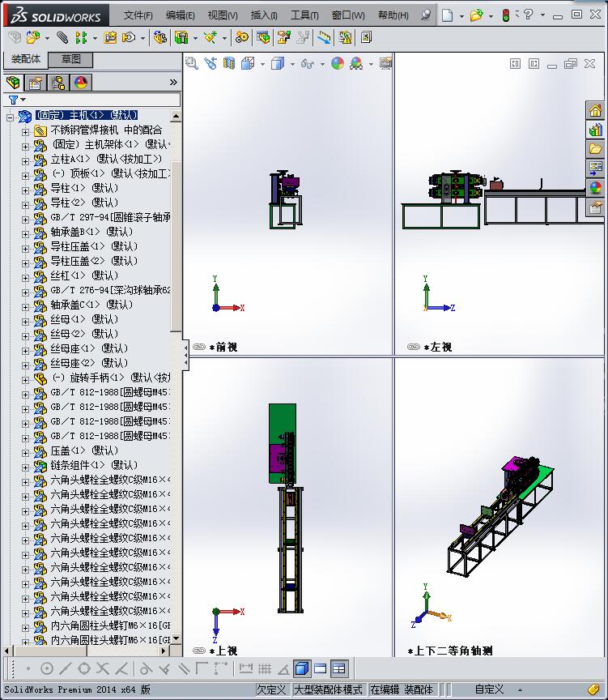Click the Previous View icon
Image resolution: width=608 pixels, height=700 pixels.
pos(210,63)
